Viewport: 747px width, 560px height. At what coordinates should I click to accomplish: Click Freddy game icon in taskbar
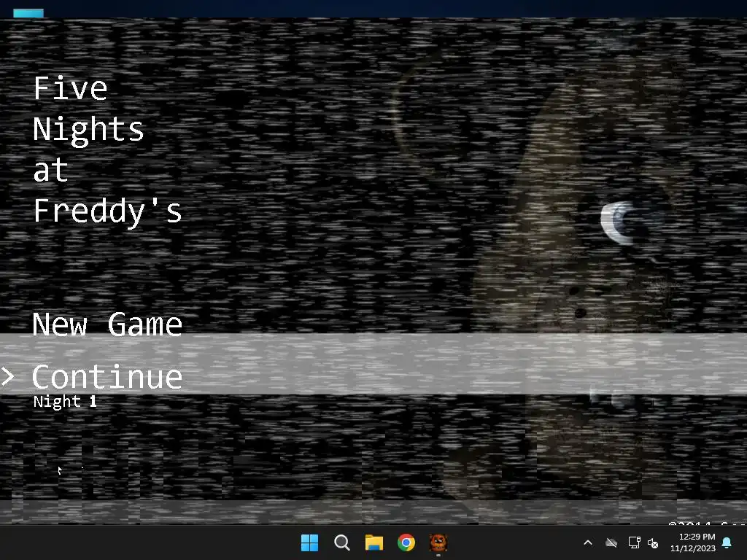pos(438,542)
